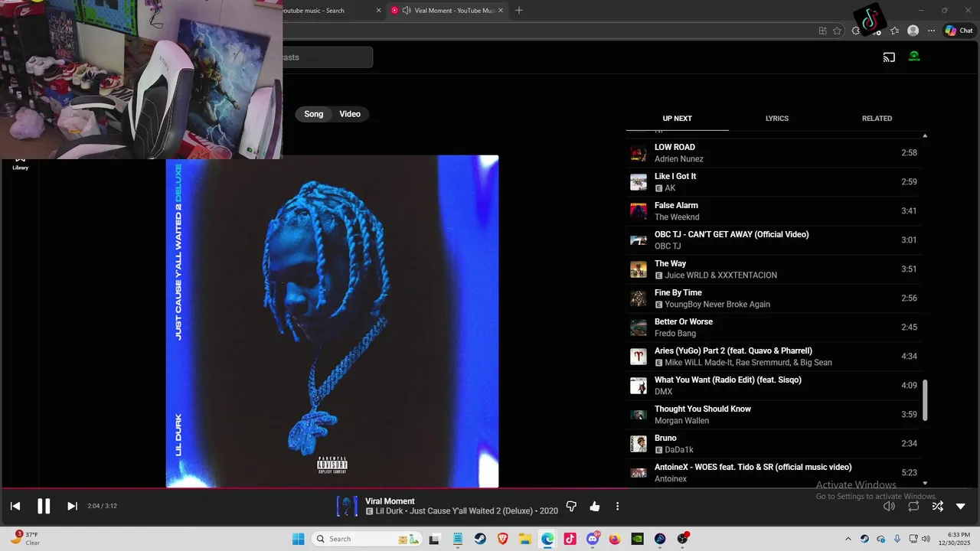Open the UP NEXT tab
Screen dimensions: 980x551
click(x=677, y=119)
